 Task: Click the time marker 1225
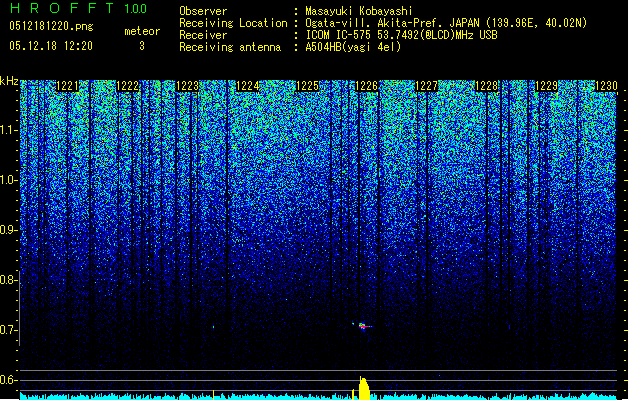(307, 86)
